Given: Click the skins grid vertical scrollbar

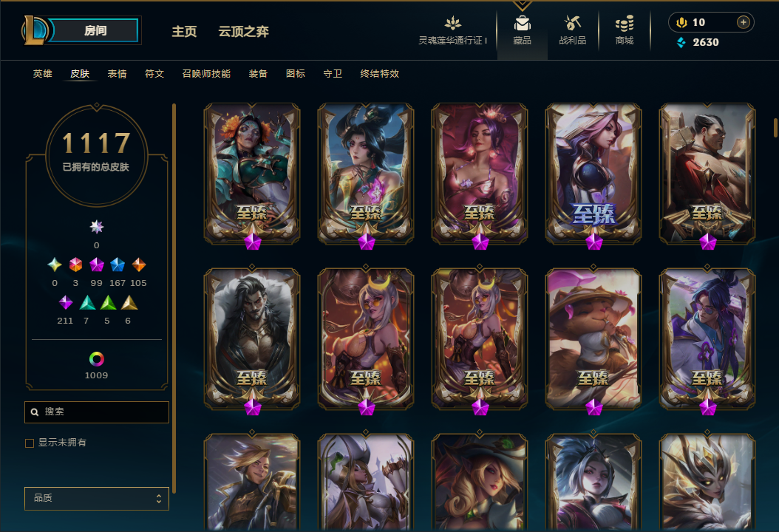Looking at the screenshot, I should [x=775, y=128].
